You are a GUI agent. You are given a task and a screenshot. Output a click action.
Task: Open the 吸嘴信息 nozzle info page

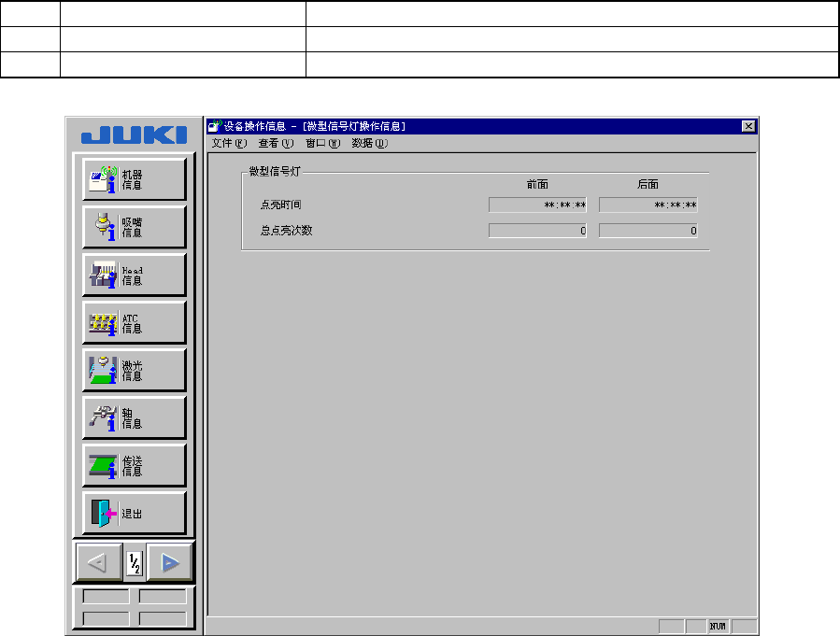tap(135, 227)
